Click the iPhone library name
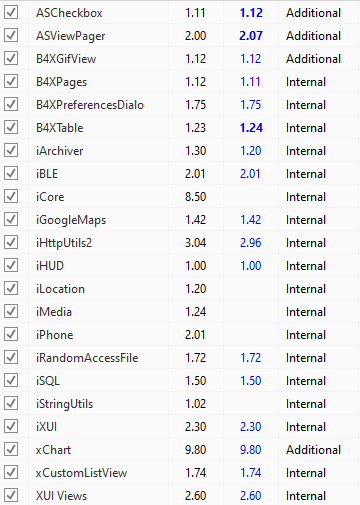The width and height of the screenshot is (360, 505). tap(55, 335)
